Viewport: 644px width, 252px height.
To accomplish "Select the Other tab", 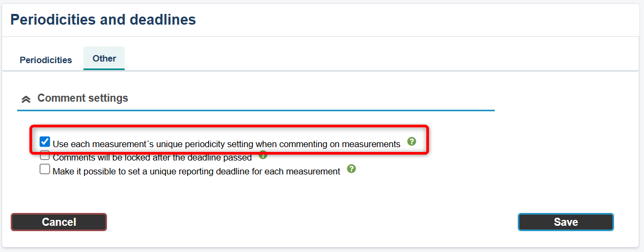I will pos(104,59).
